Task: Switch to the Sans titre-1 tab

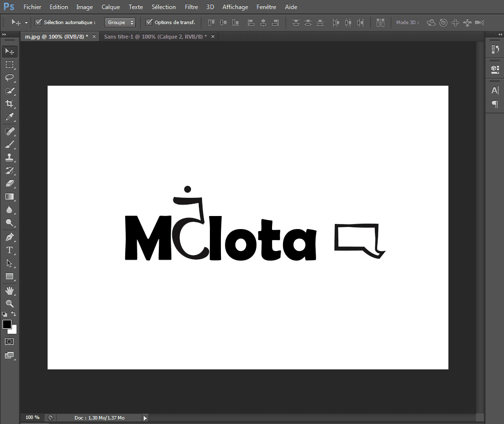Action: tap(155, 37)
